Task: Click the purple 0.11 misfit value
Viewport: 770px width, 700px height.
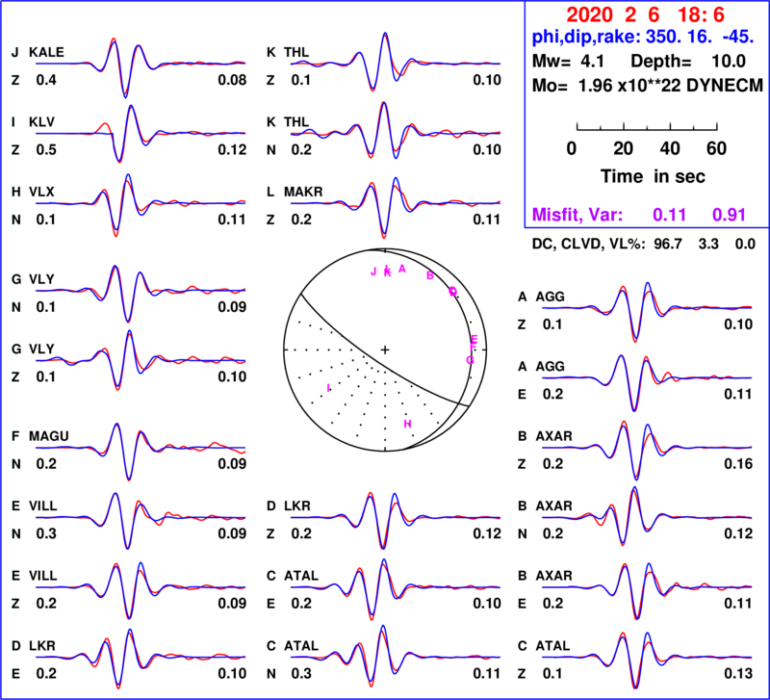Action: (x=669, y=215)
